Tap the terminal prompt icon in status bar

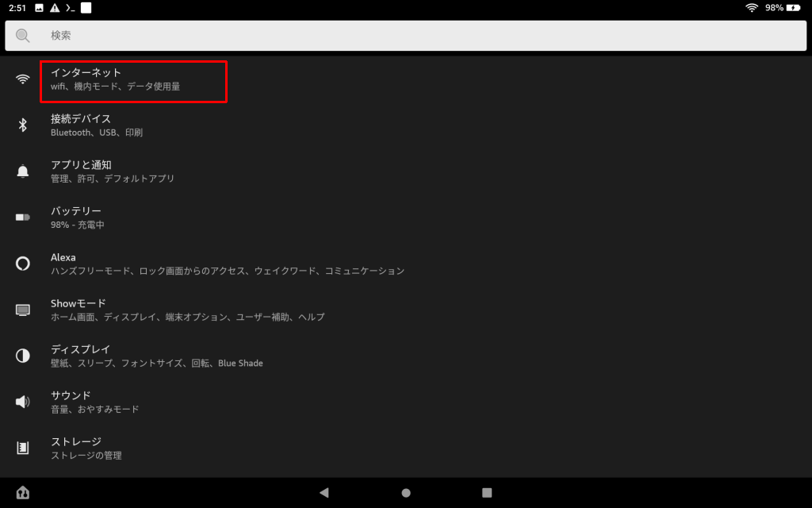71,8
